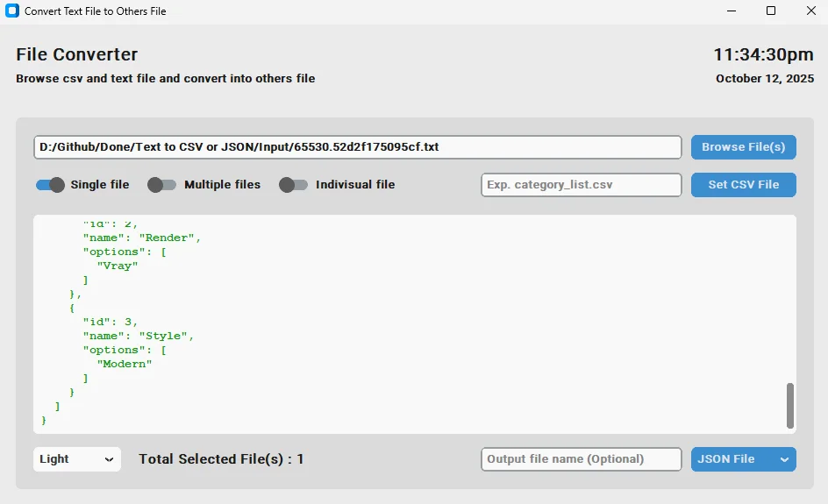Viewport: 828px width, 504px height.
Task: Expand the JSON File arrow menu
Action: click(x=785, y=459)
